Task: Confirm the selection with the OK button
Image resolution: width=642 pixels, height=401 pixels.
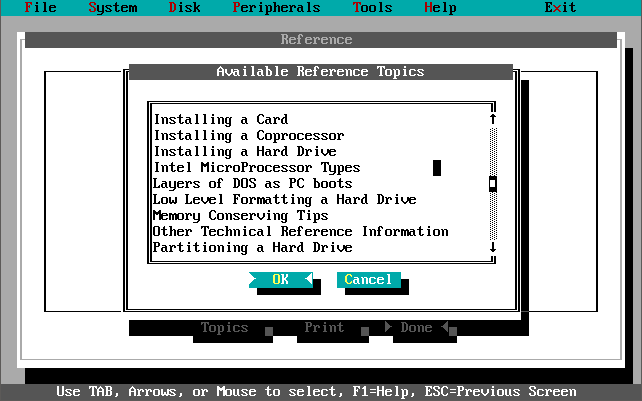Action: (280, 279)
